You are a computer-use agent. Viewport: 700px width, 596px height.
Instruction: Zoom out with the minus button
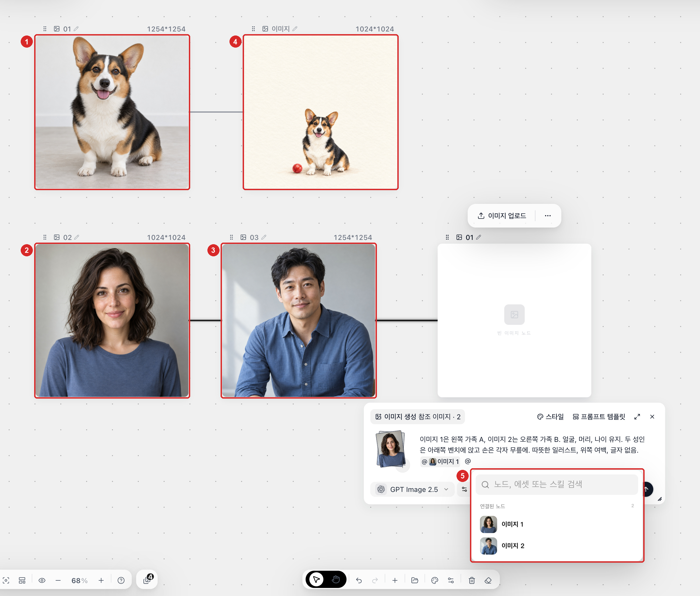(x=58, y=580)
